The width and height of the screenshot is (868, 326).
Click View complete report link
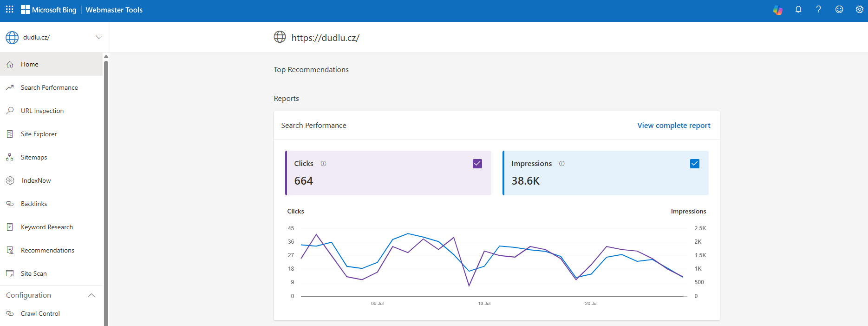pos(673,126)
